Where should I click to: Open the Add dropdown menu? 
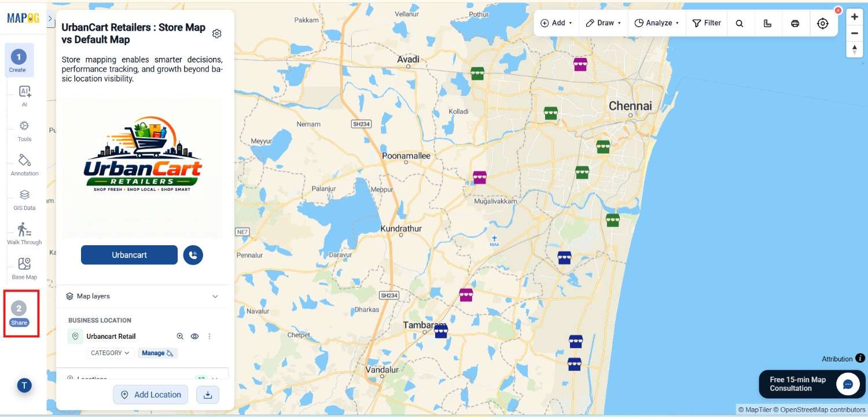tap(556, 23)
